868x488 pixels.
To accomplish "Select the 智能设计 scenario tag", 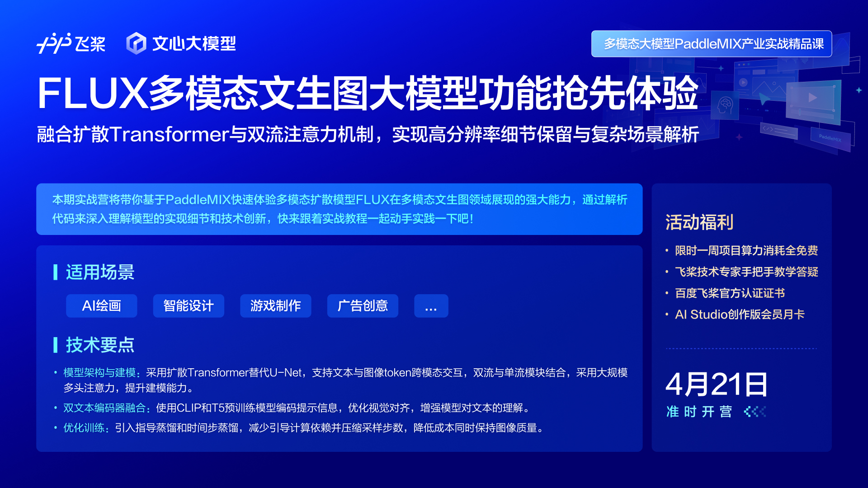I will 189,306.
